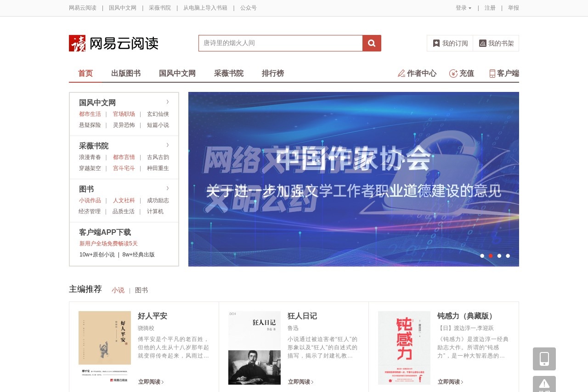Click the 客户端 link in navigation
The image size is (588, 392).
[x=508, y=74]
